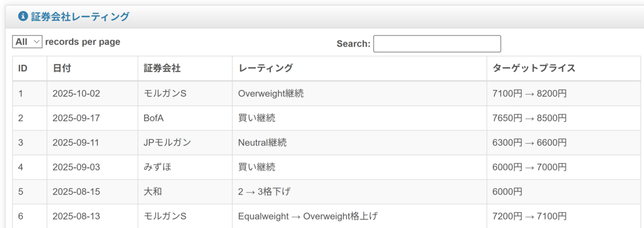The image size is (644, 228).
Task: Focus the Search input field
Action: [x=437, y=43]
